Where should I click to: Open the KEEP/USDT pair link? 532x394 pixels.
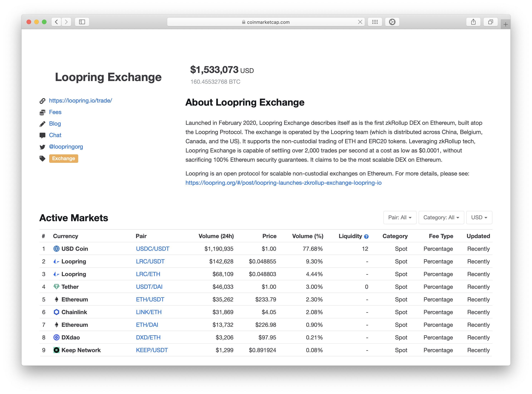point(152,350)
